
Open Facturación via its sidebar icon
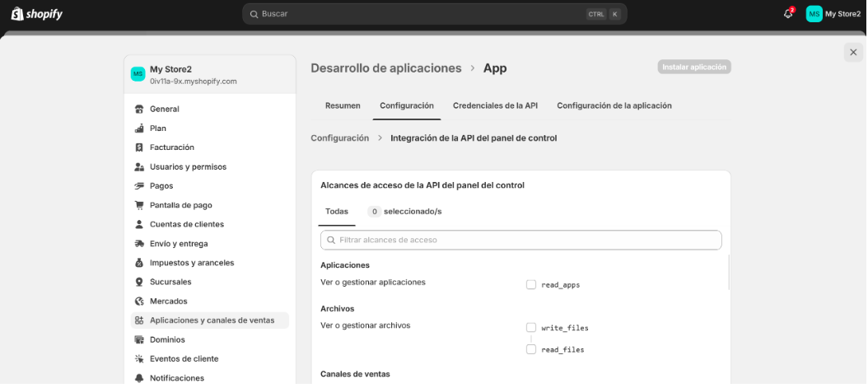[139, 147]
